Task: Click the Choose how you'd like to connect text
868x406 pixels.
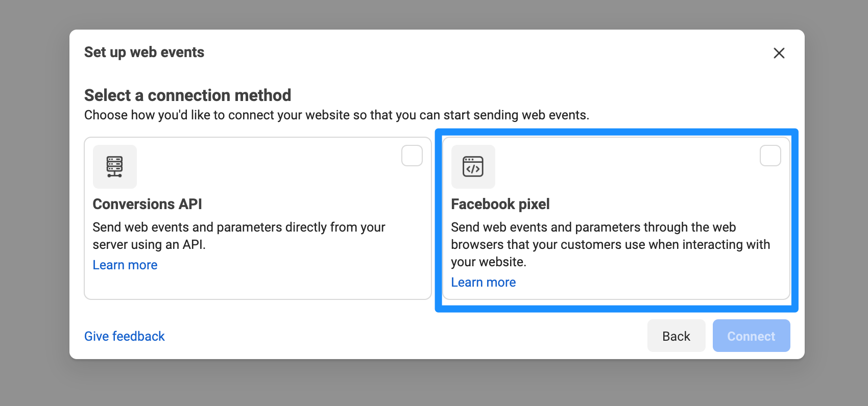Action: (337, 115)
